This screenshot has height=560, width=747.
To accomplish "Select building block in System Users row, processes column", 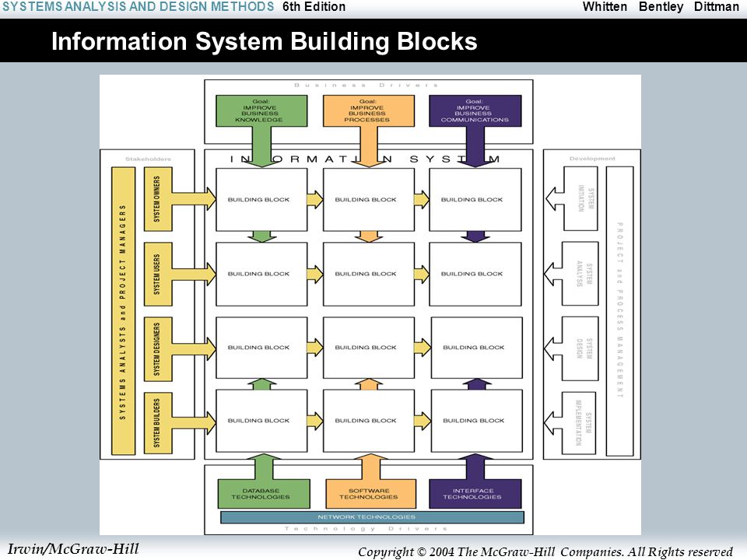I will [x=369, y=274].
